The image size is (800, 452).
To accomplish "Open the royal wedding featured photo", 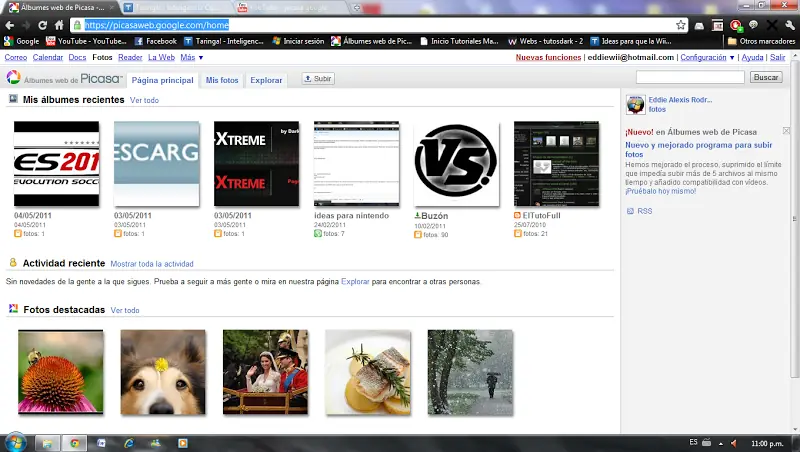I will tap(265, 372).
